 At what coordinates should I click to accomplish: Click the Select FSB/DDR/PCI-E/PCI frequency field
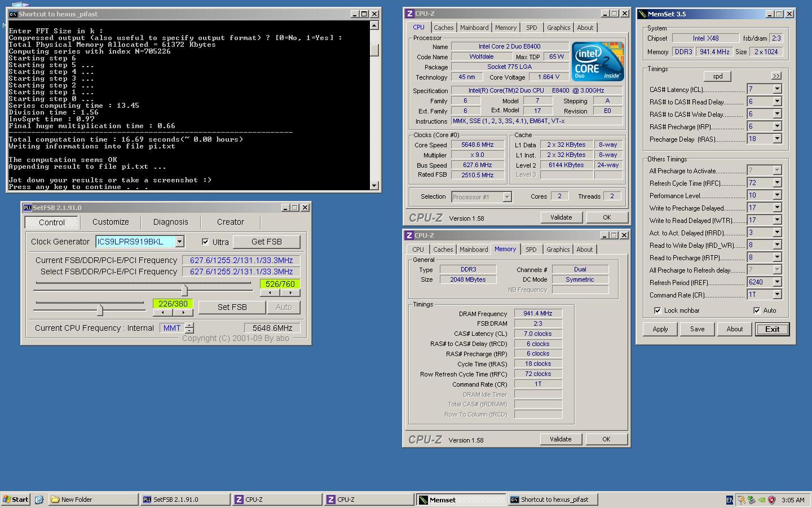pos(241,271)
